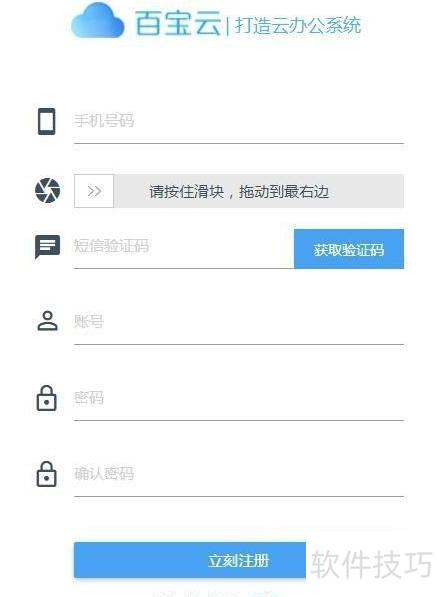This screenshot has height=597, width=437.
Task: Click the slider handle with double arrows
Action: point(94,191)
